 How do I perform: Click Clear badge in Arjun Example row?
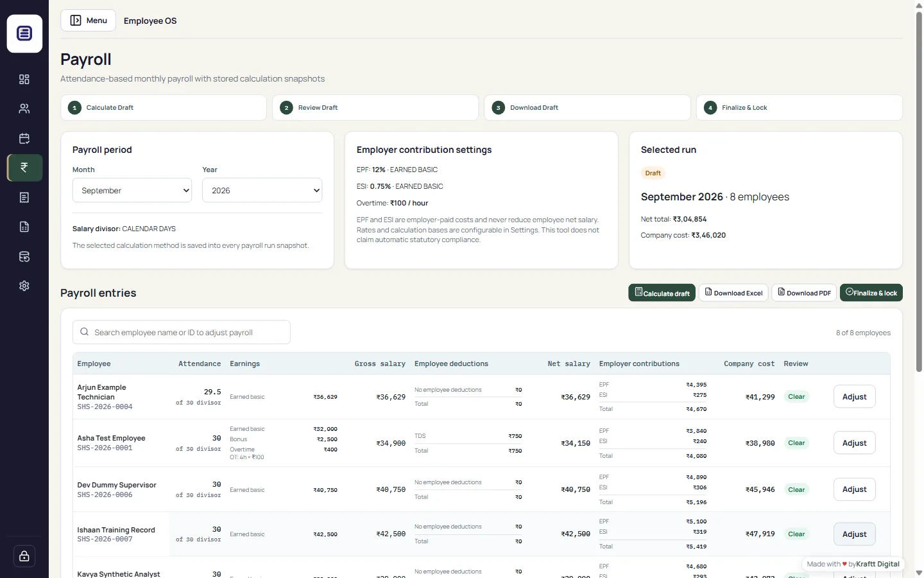[796, 397]
